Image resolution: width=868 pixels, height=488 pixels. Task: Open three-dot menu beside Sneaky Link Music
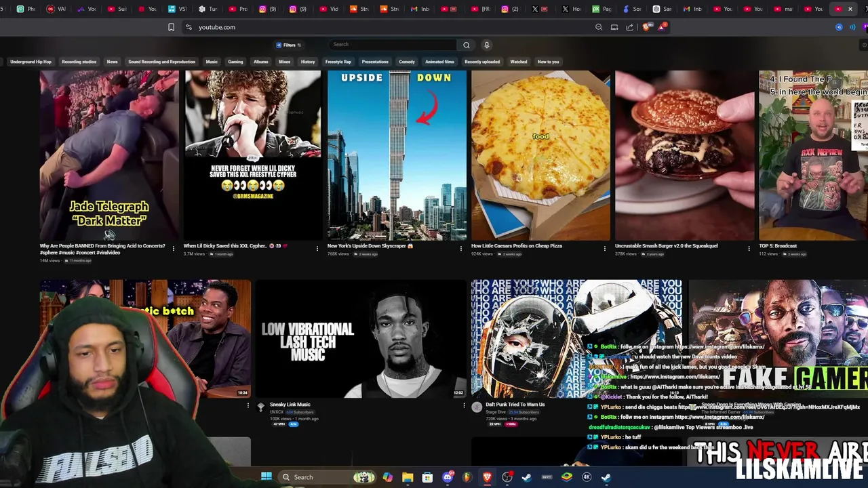tap(464, 406)
